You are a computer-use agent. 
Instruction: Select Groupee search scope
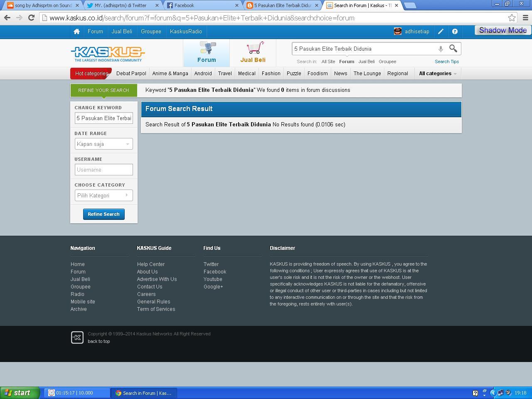tap(387, 62)
